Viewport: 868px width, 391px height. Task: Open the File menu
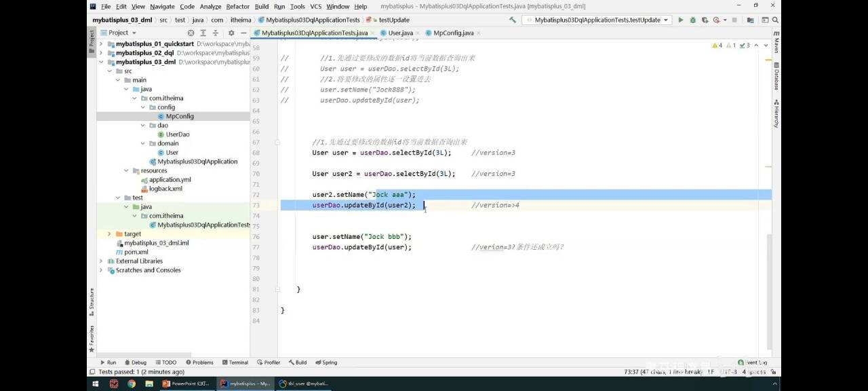click(x=106, y=6)
